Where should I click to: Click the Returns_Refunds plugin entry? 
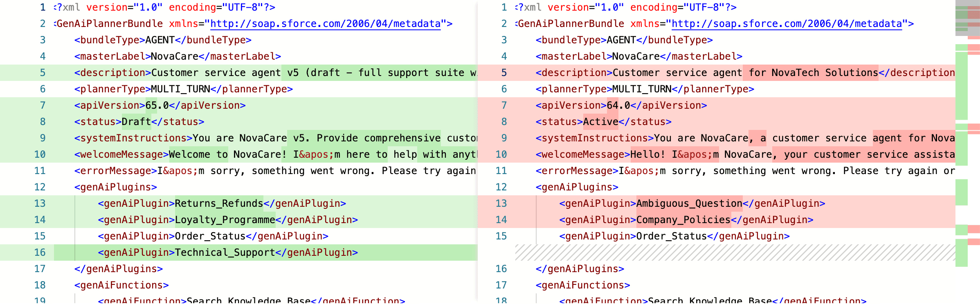(x=219, y=203)
